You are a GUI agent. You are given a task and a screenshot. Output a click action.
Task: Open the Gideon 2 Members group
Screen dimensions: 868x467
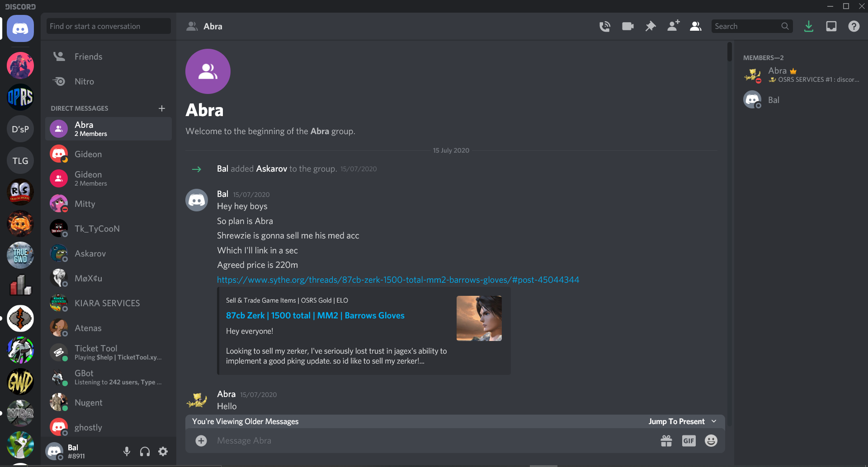point(108,178)
